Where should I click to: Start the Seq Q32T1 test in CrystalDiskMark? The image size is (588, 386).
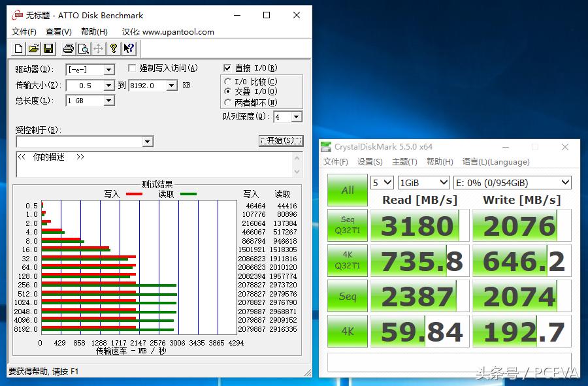point(347,225)
